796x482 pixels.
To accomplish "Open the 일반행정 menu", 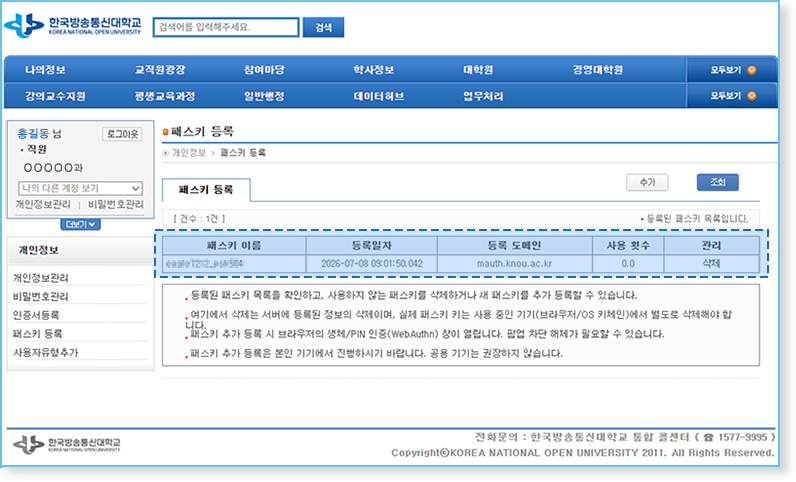I will (264, 96).
